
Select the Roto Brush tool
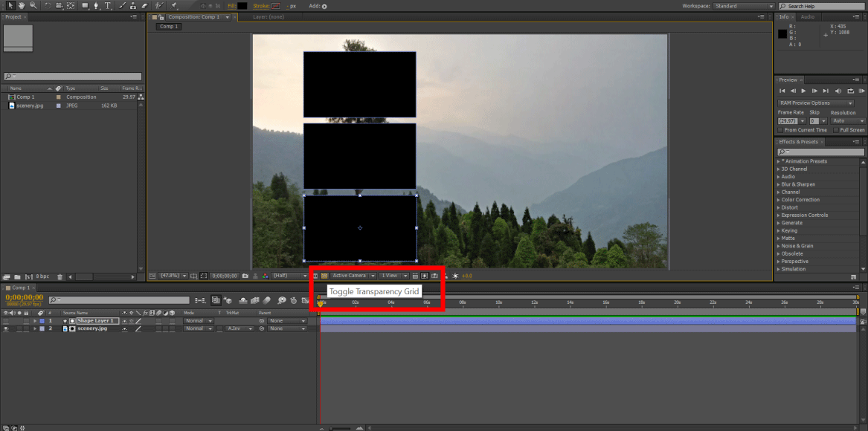click(159, 5)
